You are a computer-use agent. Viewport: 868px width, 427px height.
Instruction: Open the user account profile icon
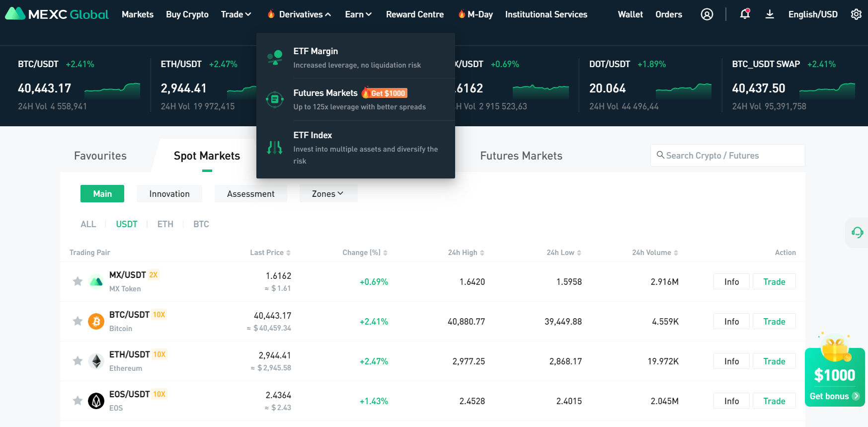pyautogui.click(x=707, y=14)
